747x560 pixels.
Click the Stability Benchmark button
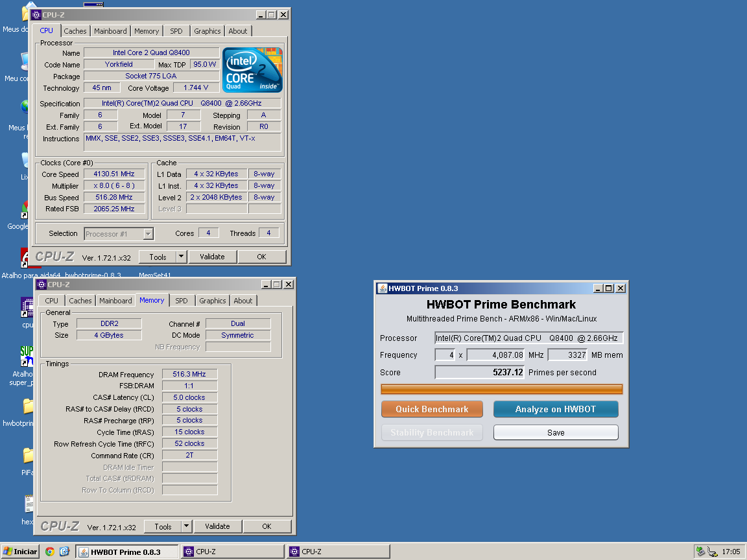coord(432,432)
